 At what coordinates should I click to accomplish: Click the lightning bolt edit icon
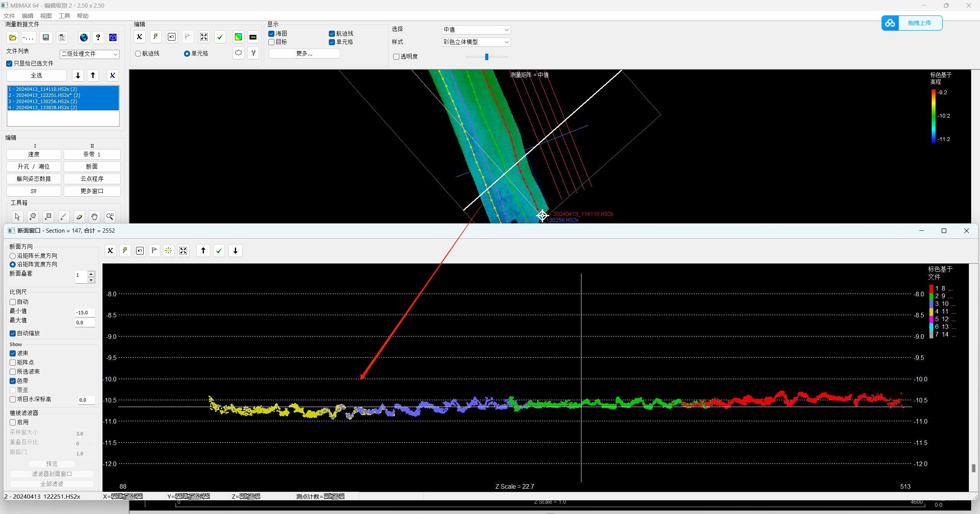click(155, 36)
